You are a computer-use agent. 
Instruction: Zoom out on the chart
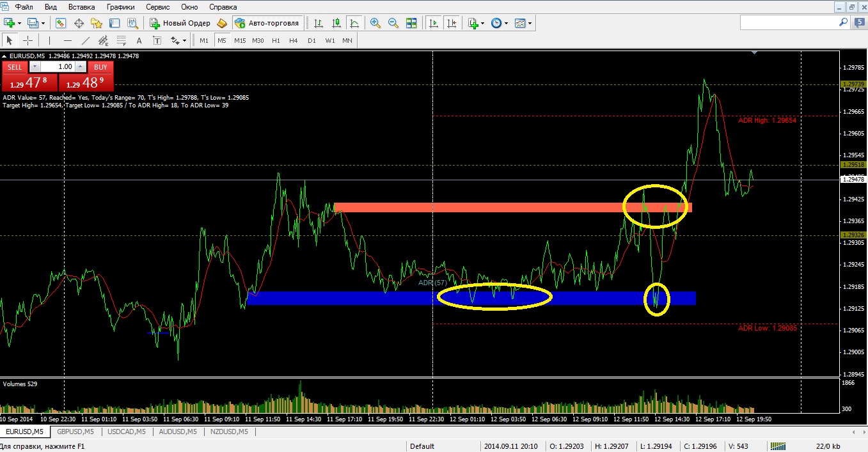(393, 23)
